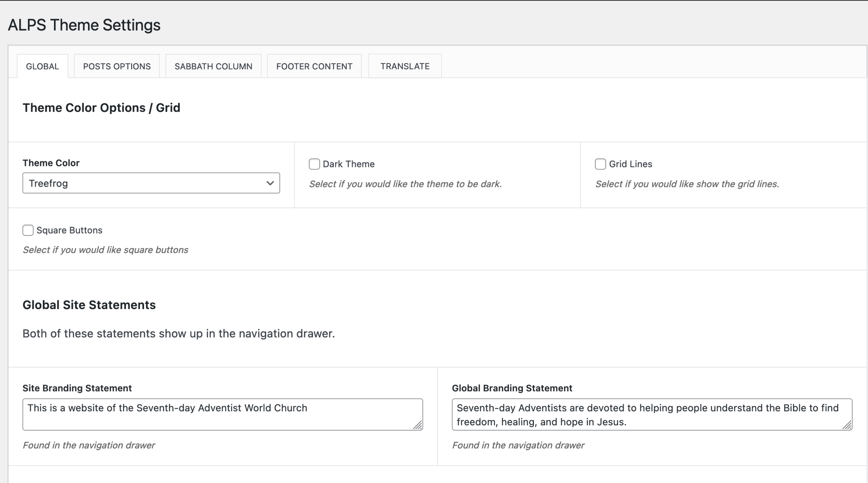Screen dimensions: 868x483
Task: Go to the TRANSLATE tab
Action: [405, 66]
